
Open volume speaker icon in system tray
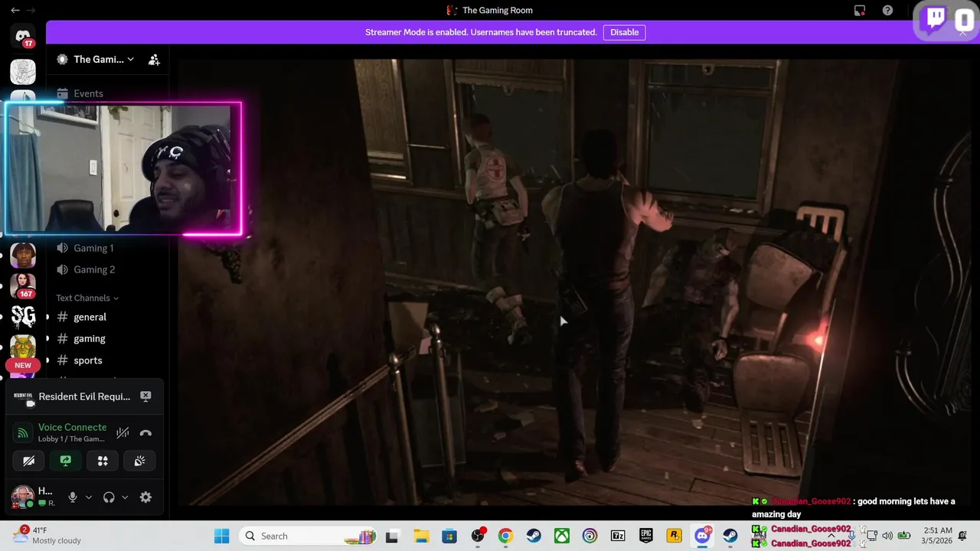coord(887,536)
